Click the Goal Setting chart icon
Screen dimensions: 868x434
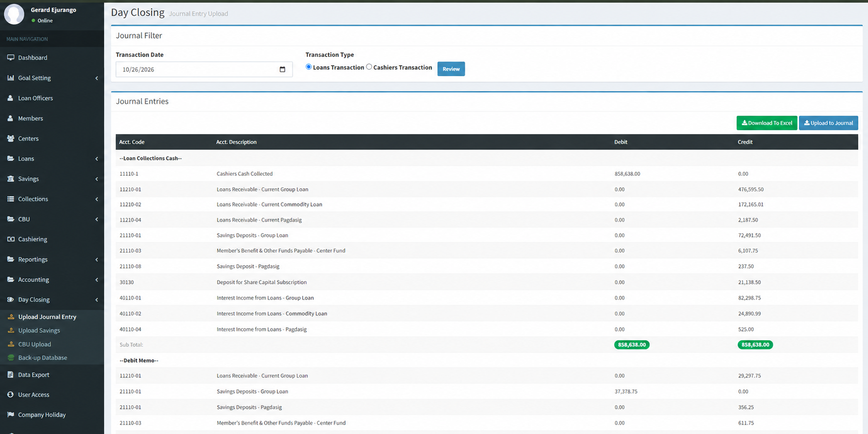pos(10,78)
